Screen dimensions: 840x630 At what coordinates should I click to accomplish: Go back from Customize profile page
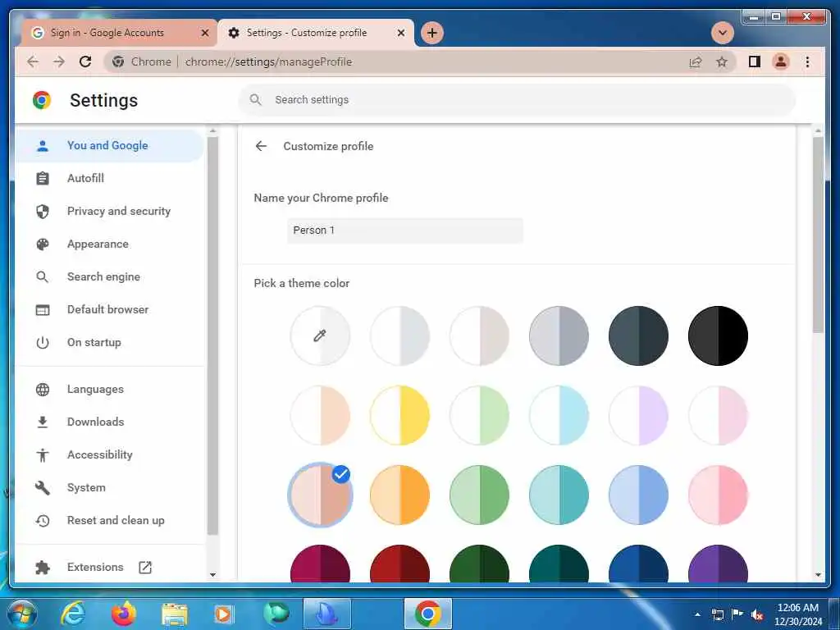(x=261, y=146)
